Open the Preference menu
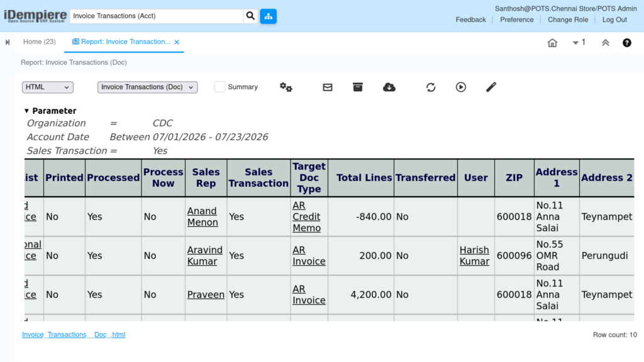The width and height of the screenshot is (644, 362). (517, 19)
